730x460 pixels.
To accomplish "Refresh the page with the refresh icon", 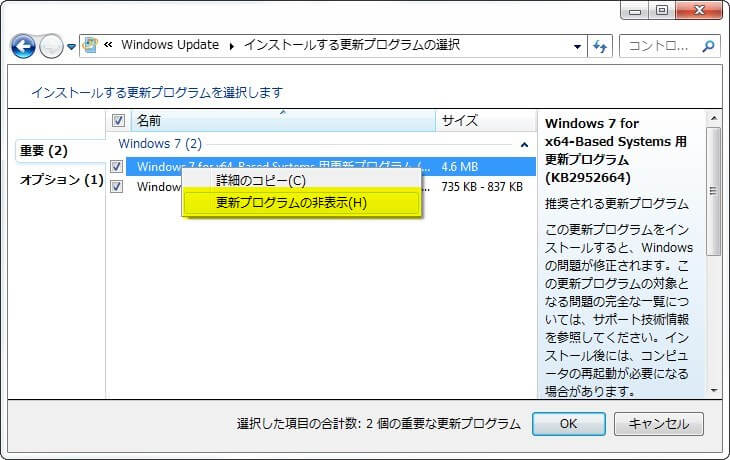I will click(x=600, y=46).
